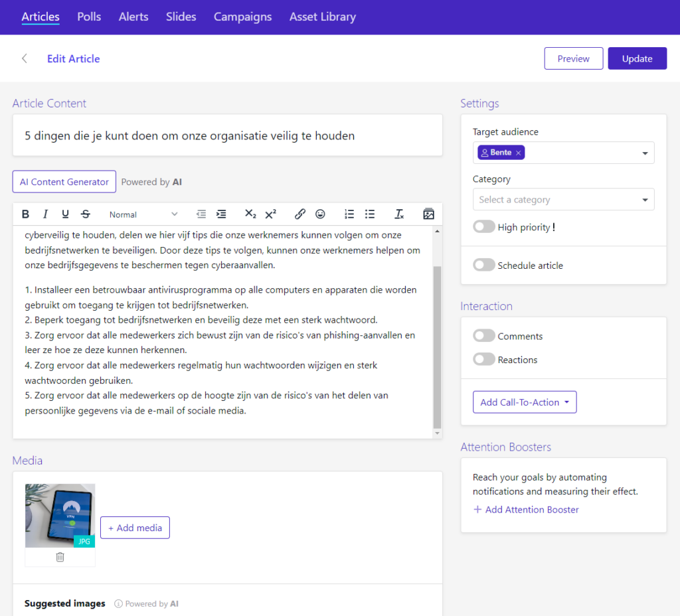Screen dimensions: 680x616
Task: Click the Add Attention Booster link
Action: click(x=525, y=510)
